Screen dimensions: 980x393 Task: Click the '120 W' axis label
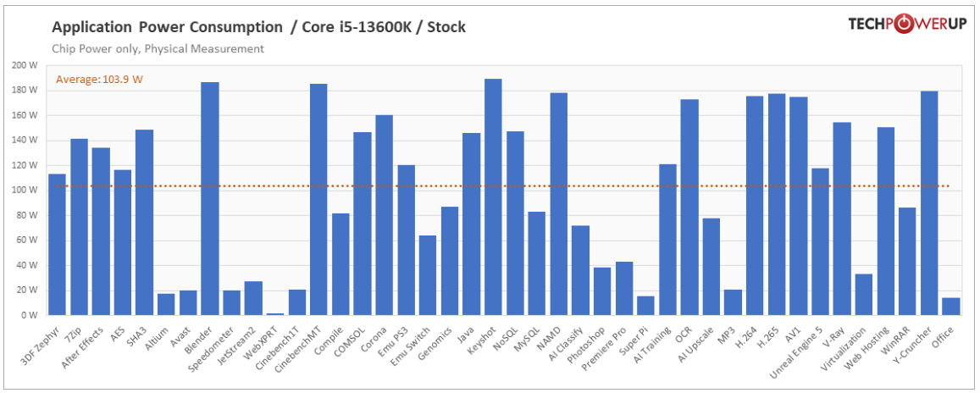[x=25, y=165]
